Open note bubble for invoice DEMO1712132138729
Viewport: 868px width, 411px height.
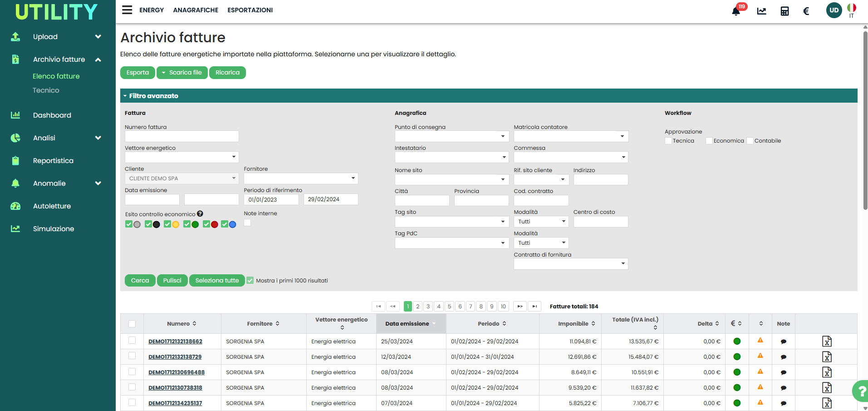point(783,357)
